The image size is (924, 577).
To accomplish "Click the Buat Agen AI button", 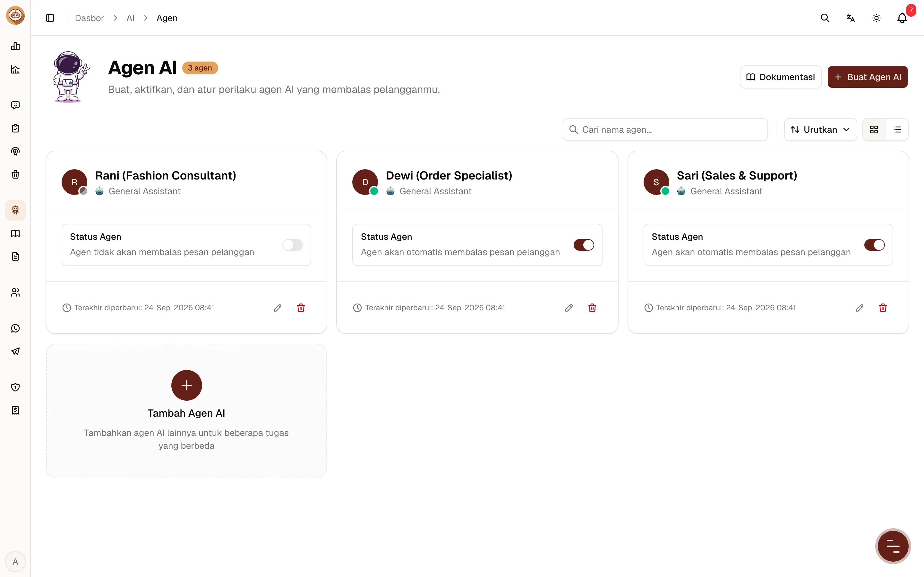I will point(868,77).
